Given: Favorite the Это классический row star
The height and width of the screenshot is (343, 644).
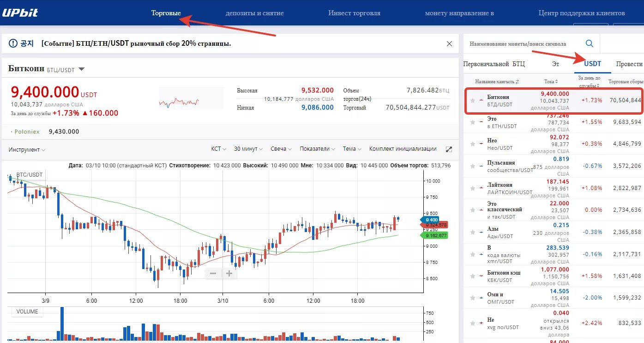Looking at the screenshot, I should click(473, 210).
